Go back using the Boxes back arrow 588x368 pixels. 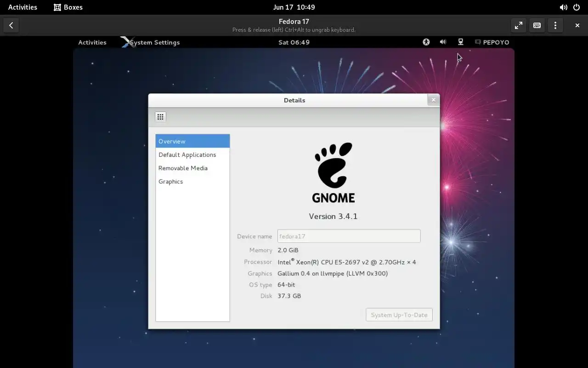pyautogui.click(x=11, y=25)
